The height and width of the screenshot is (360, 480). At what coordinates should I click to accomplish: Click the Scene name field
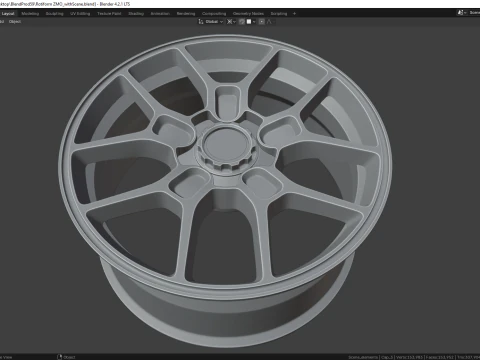pos(474,13)
